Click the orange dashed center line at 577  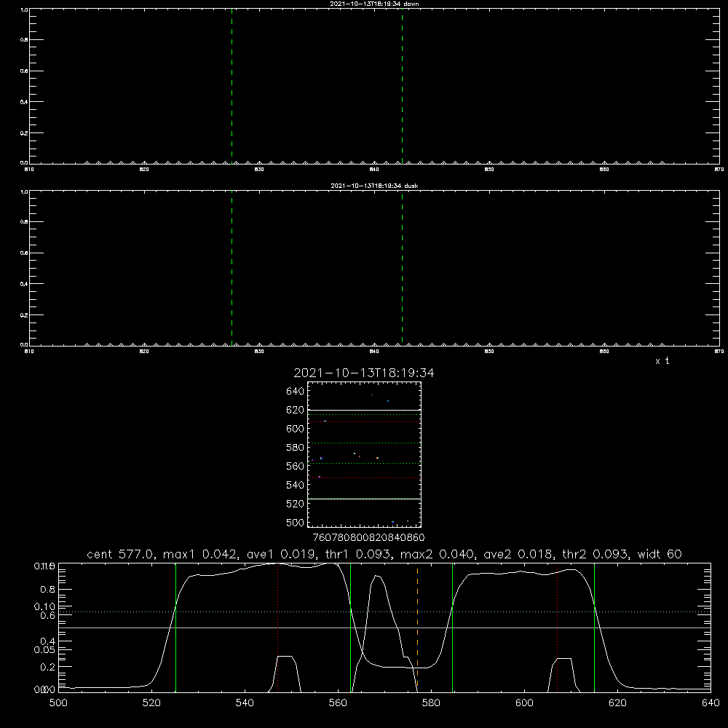(417, 628)
